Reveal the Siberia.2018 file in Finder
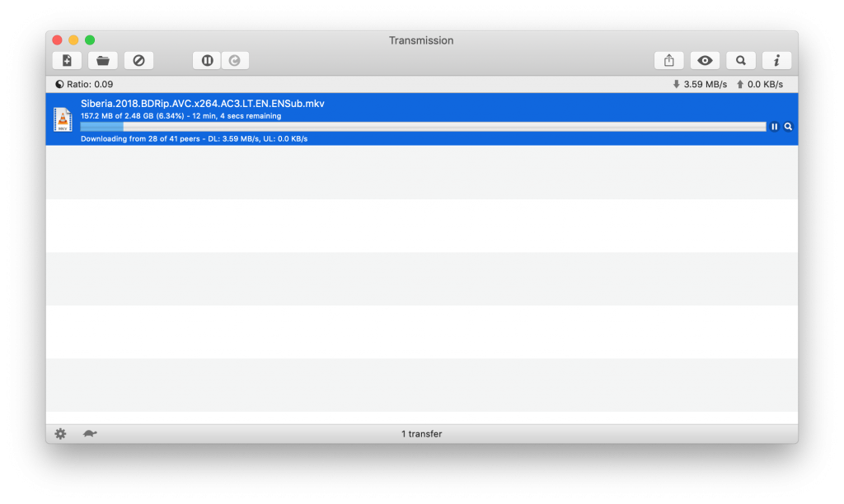Screen dimensions: 844x504 [788, 127]
